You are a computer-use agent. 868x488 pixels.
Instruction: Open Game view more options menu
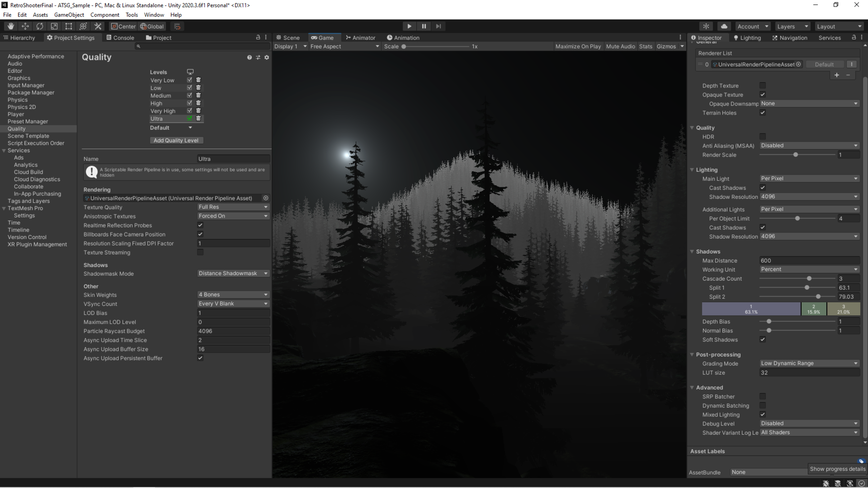681,38
